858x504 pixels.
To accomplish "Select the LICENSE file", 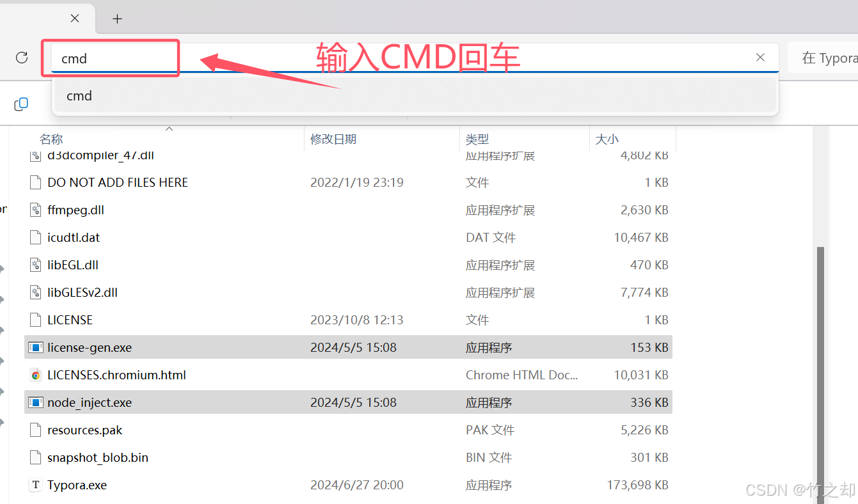I will pos(348,320).
